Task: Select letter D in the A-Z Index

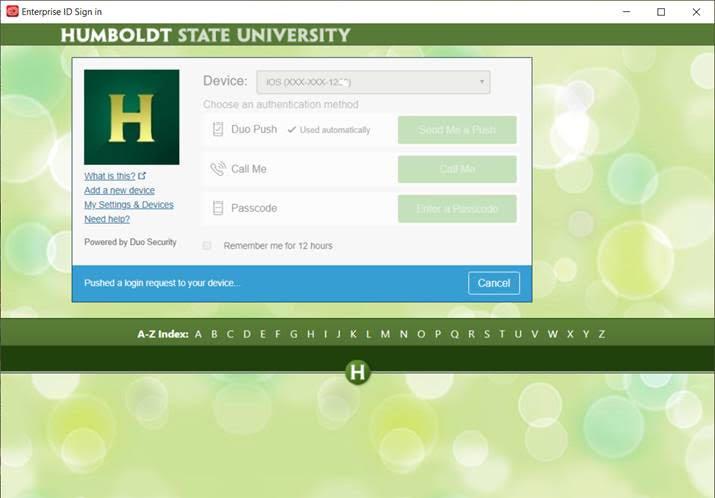Action: pyautogui.click(x=247, y=334)
